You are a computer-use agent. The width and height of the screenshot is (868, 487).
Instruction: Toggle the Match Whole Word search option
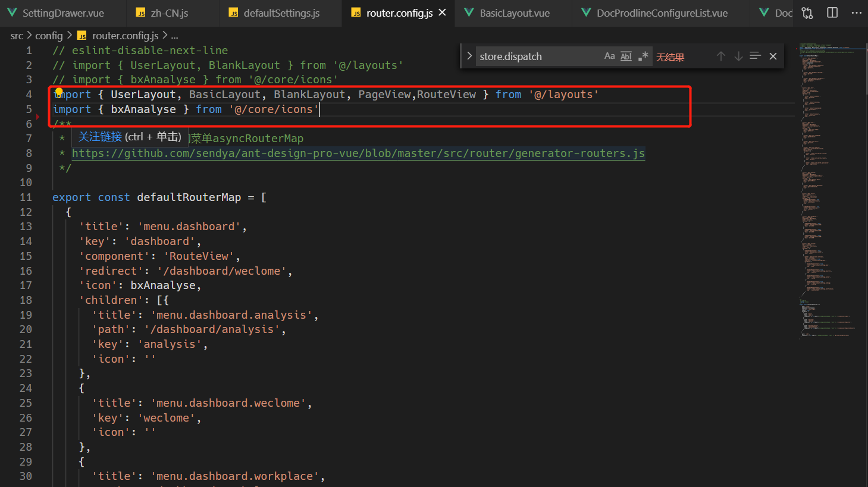point(626,55)
